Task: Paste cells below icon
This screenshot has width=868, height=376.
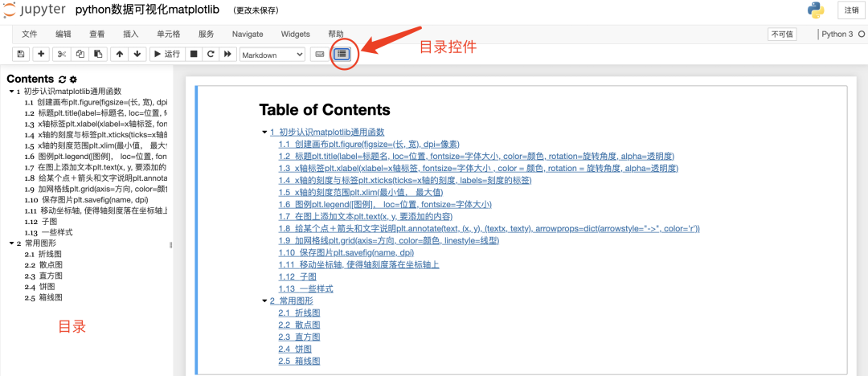Action: point(98,55)
